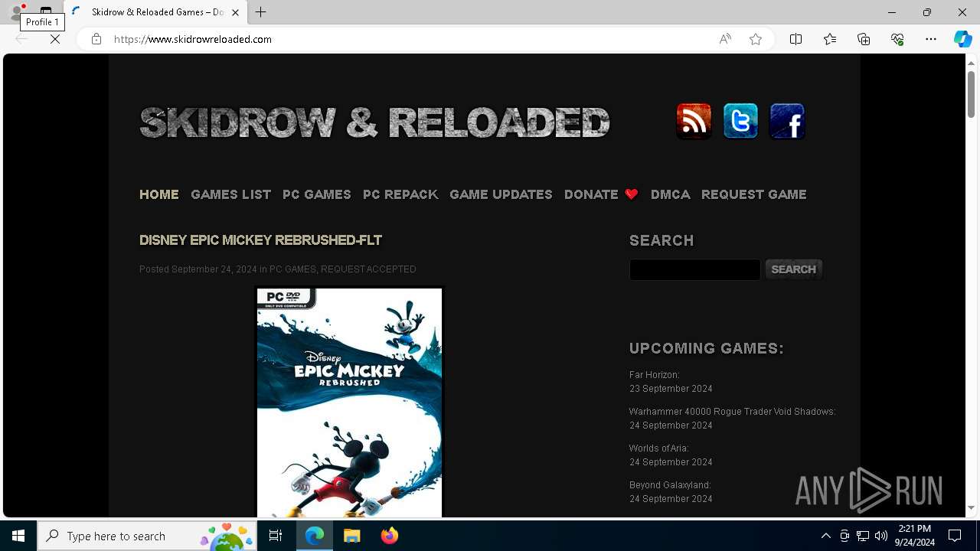Click the scrollbar down arrow
The image size is (980, 551).
[x=971, y=508]
